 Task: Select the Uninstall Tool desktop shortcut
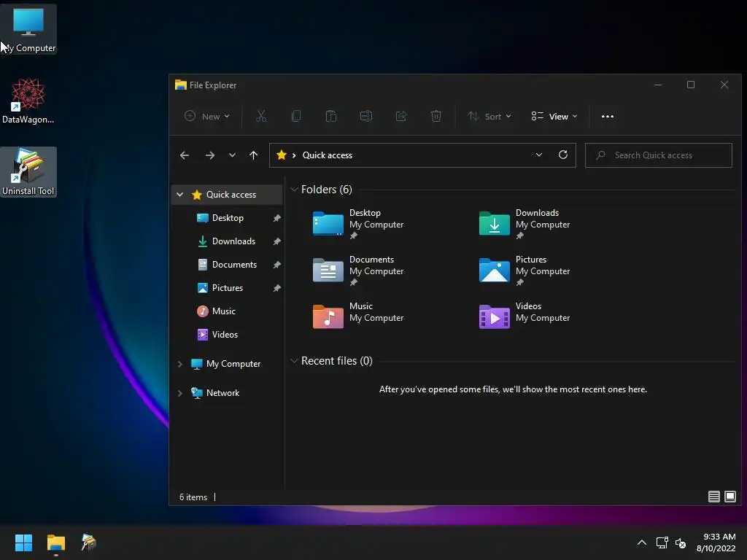[28, 172]
